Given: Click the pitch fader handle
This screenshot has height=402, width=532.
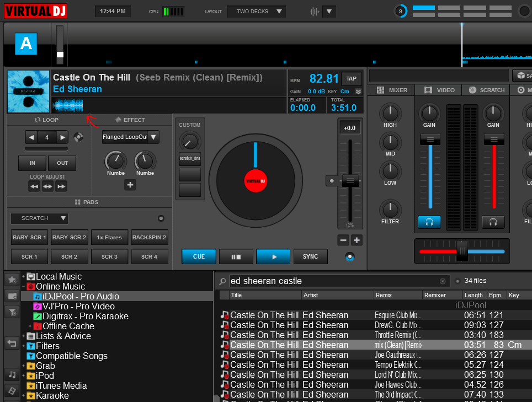Looking at the screenshot, I should point(350,180).
